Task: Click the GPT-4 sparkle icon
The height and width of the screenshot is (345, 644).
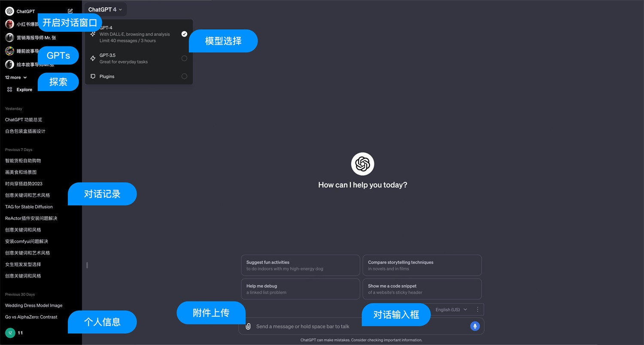Action: tap(93, 34)
